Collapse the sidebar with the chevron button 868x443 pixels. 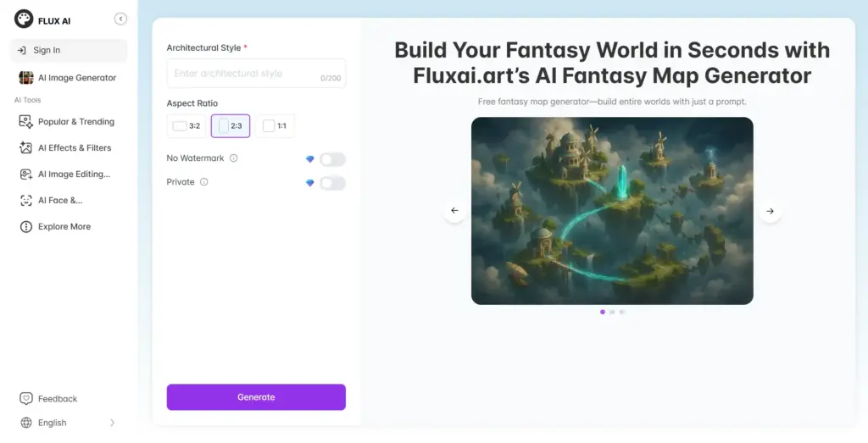tap(120, 19)
